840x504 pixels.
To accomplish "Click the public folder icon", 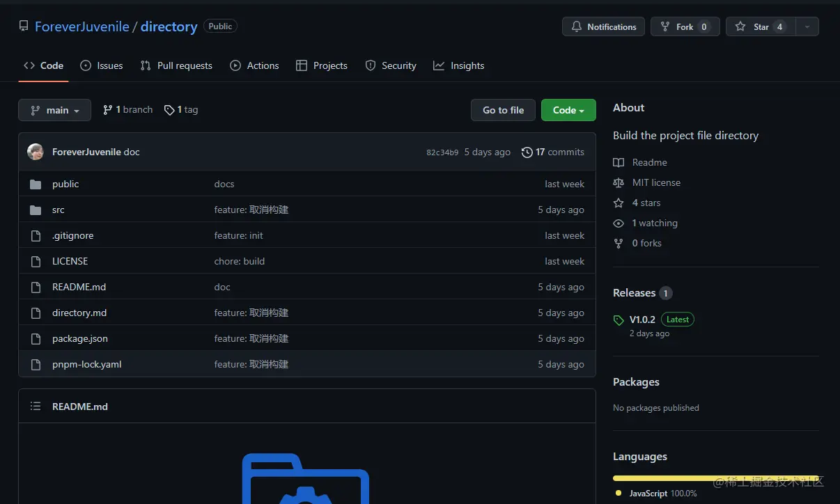I will (36, 184).
